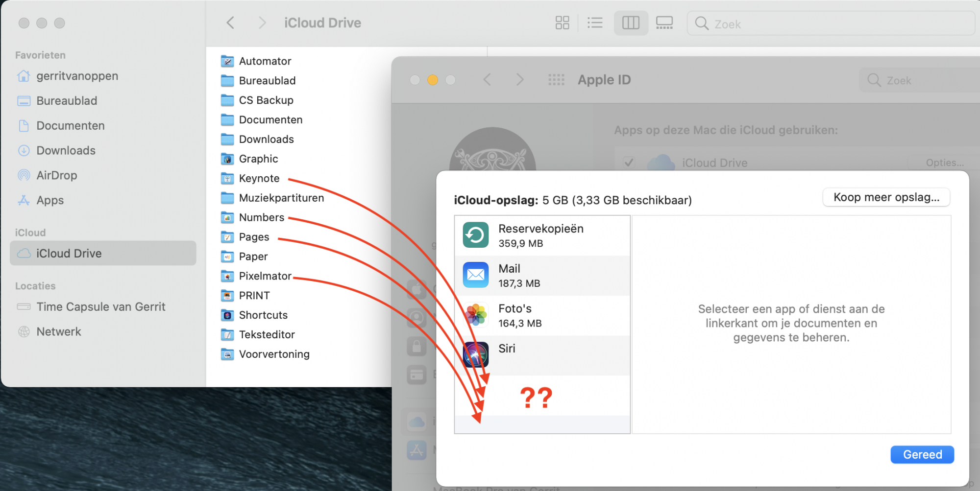Select the Automator folder icon
Viewport: 980px width, 491px height.
point(227,61)
